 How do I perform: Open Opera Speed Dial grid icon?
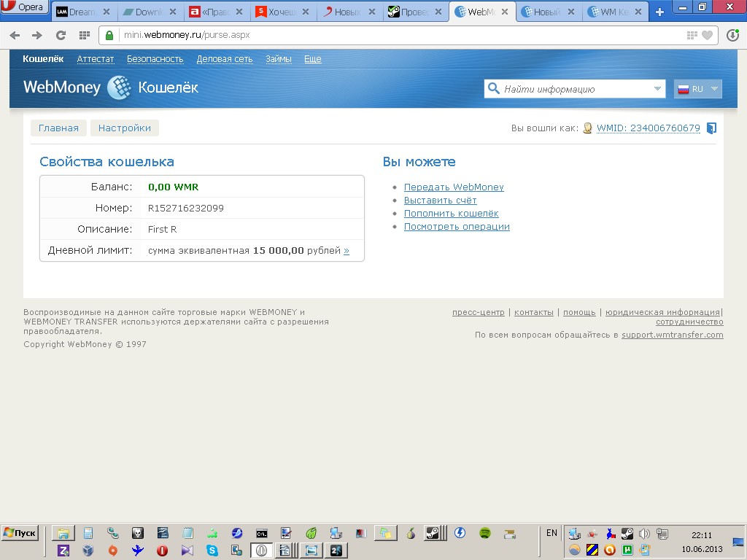point(85,35)
